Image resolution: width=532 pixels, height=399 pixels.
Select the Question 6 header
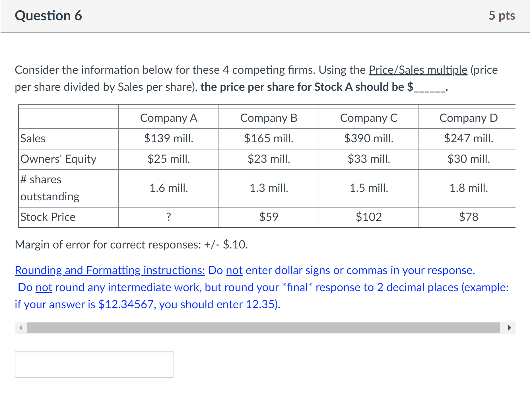(49, 15)
